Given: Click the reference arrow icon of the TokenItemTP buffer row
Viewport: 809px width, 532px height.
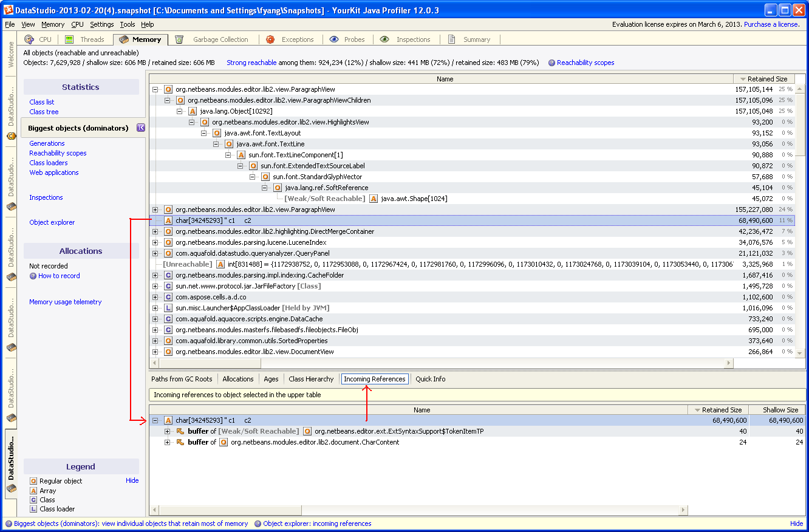Looking at the screenshot, I should tap(180, 431).
